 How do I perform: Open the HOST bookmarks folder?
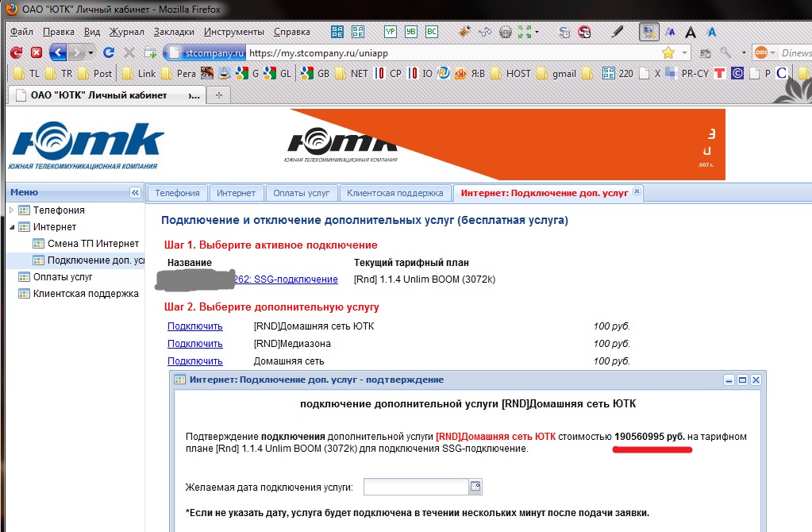click(x=512, y=74)
